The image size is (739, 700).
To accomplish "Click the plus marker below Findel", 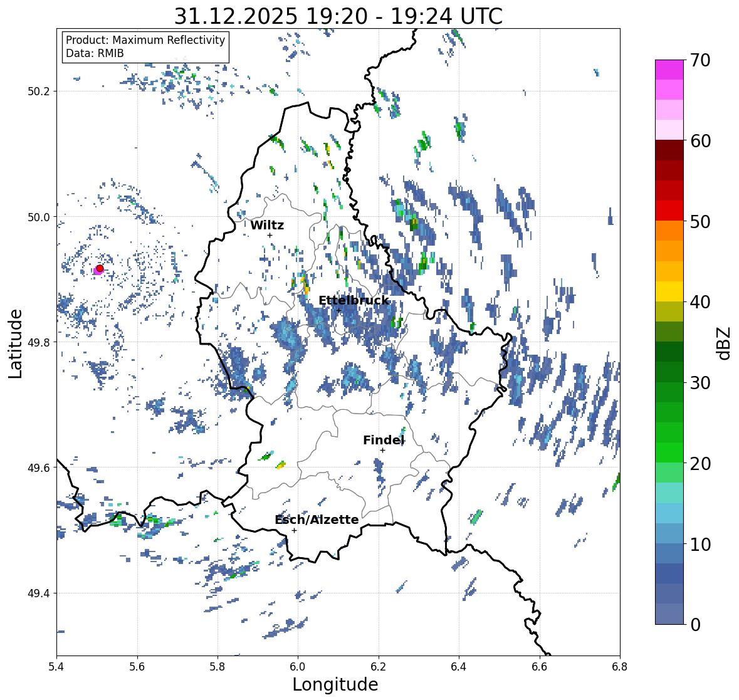I will 382,451.
